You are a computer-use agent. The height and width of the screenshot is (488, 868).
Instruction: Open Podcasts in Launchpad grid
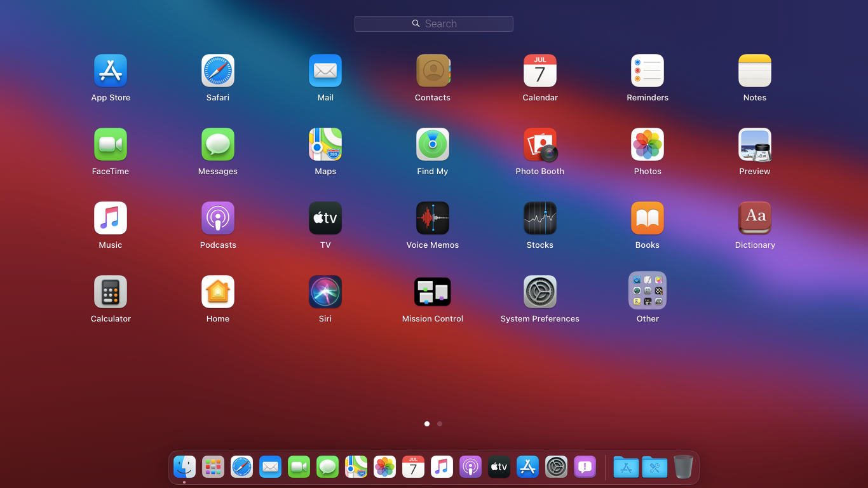[x=218, y=218]
